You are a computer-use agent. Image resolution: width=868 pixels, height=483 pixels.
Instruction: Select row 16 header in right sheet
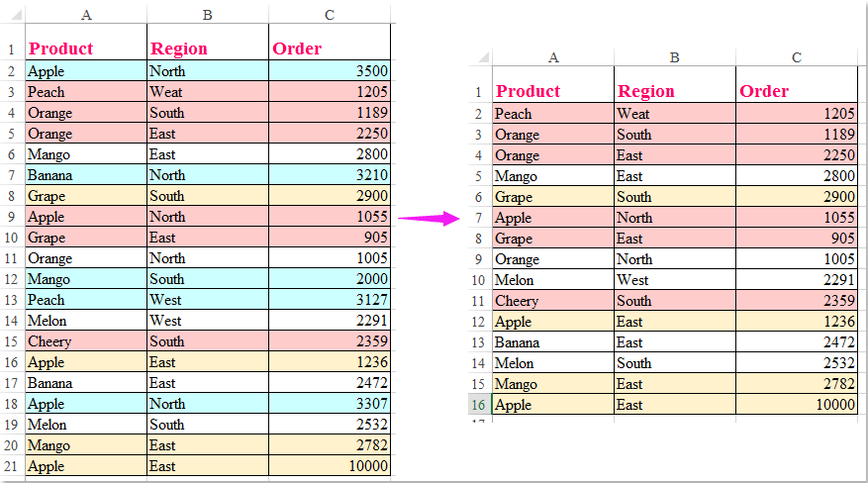point(479,405)
